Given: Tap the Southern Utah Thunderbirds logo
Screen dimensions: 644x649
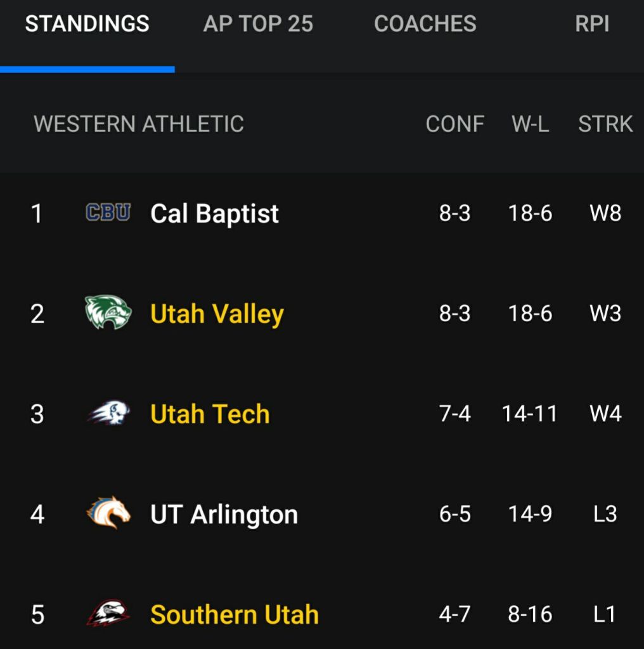Looking at the screenshot, I should [x=108, y=614].
